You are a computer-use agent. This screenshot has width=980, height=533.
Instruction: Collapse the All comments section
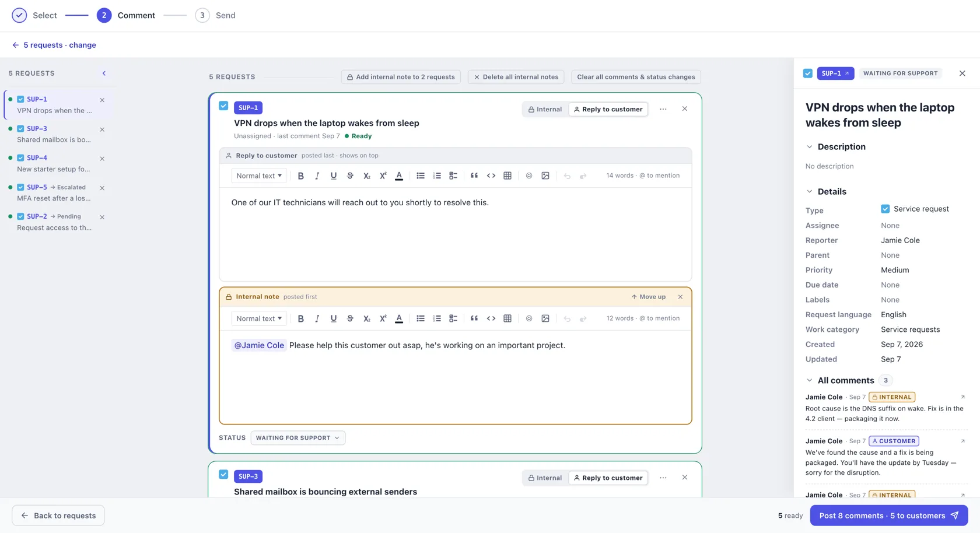click(x=809, y=380)
